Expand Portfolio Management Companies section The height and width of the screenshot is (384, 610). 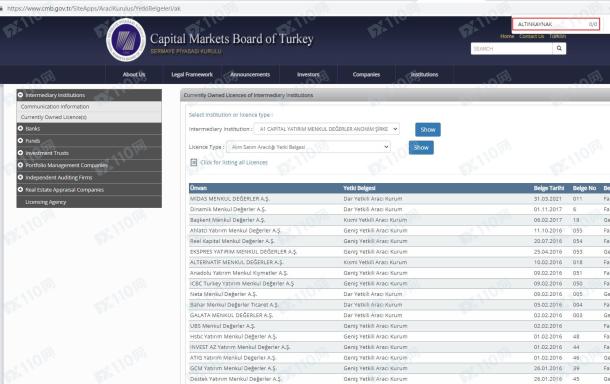20,165
